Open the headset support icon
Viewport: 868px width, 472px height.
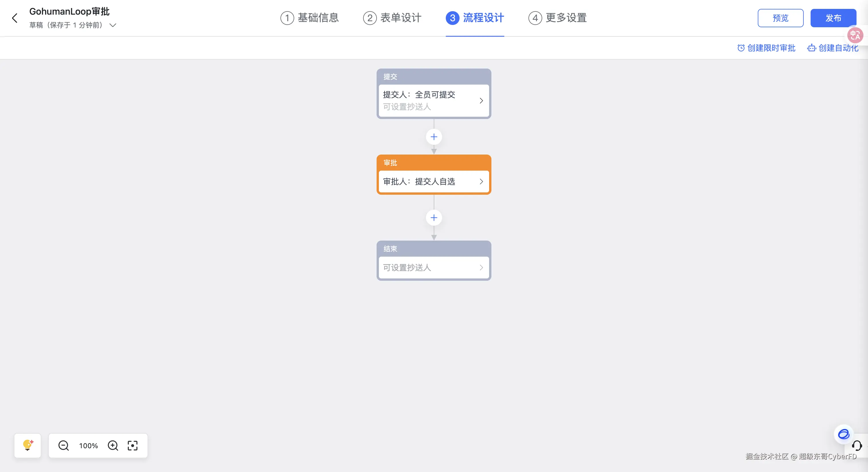pyautogui.click(x=857, y=445)
